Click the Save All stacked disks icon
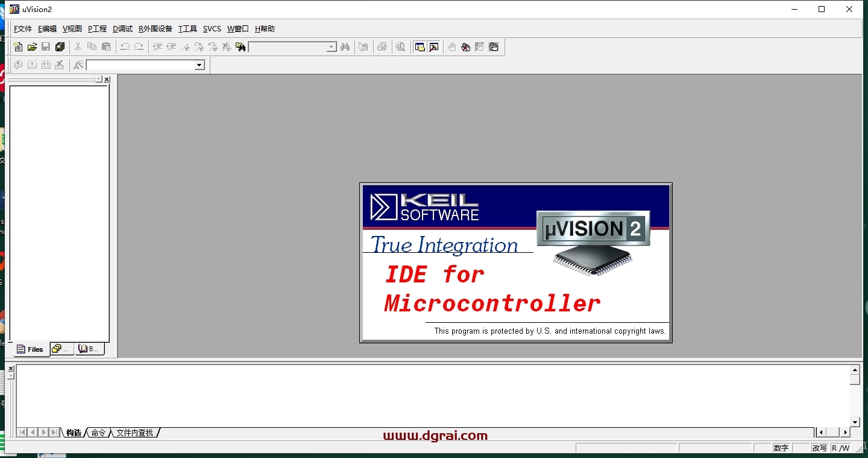The image size is (868, 458). point(60,47)
